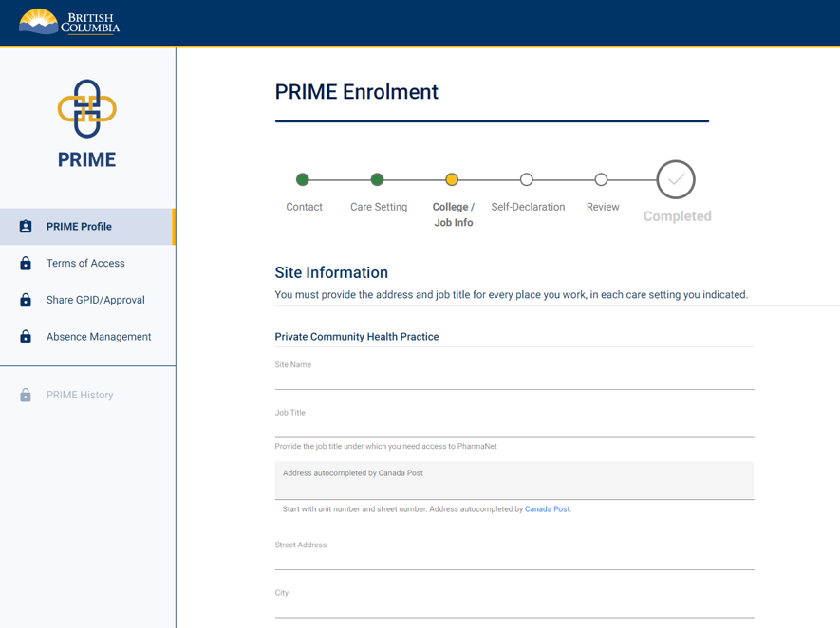The width and height of the screenshot is (840, 628).
Task: Click the grayed lock icon beside PRIME History
Action: click(x=28, y=395)
